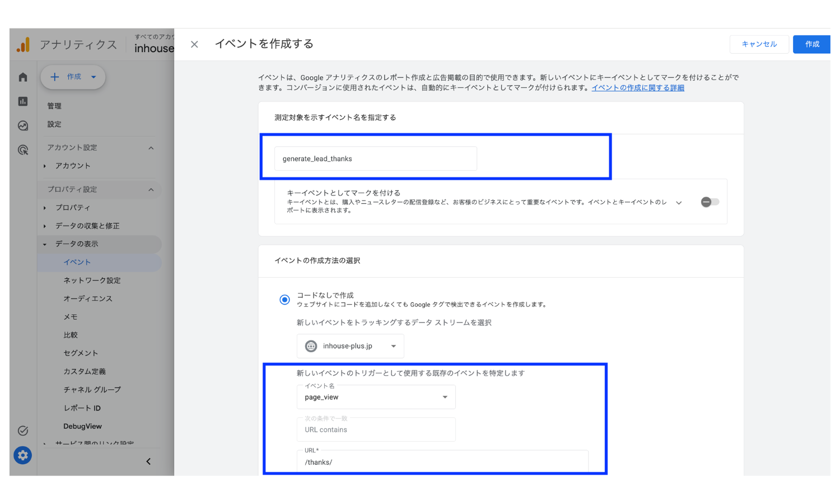840x504 pixels.
Task: Close the event creation panel with X
Action: (x=194, y=44)
